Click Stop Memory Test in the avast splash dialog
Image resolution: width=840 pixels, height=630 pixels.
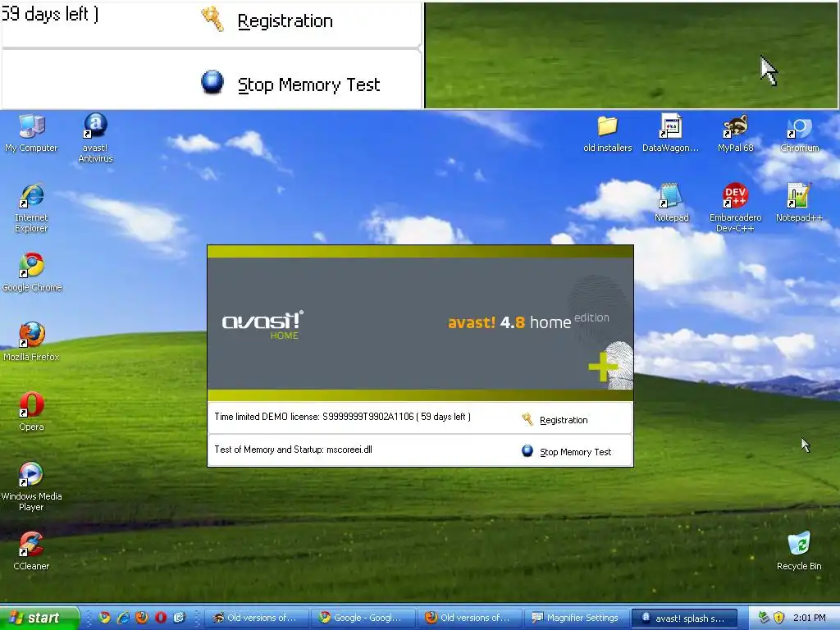click(x=575, y=452)
